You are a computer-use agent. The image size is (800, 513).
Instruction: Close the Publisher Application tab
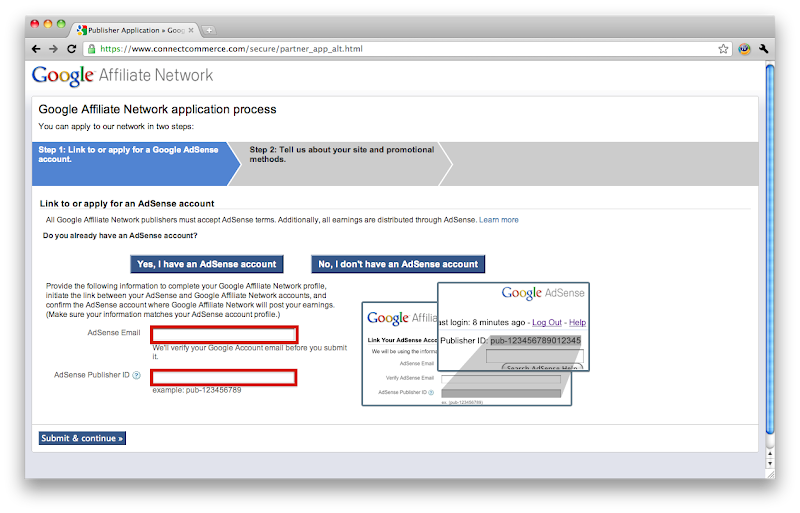click(x=191, y=30)
